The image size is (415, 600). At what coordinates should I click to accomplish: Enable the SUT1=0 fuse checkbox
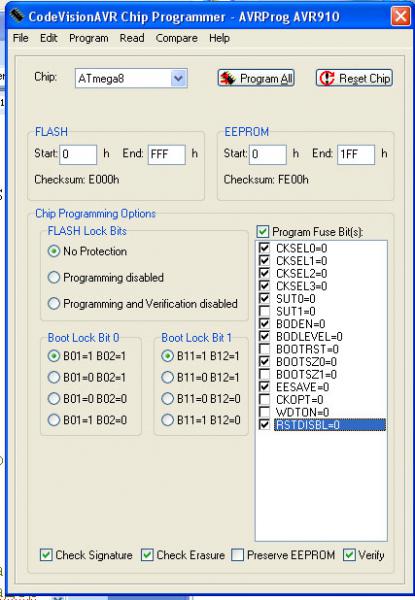tap(264, 311)
